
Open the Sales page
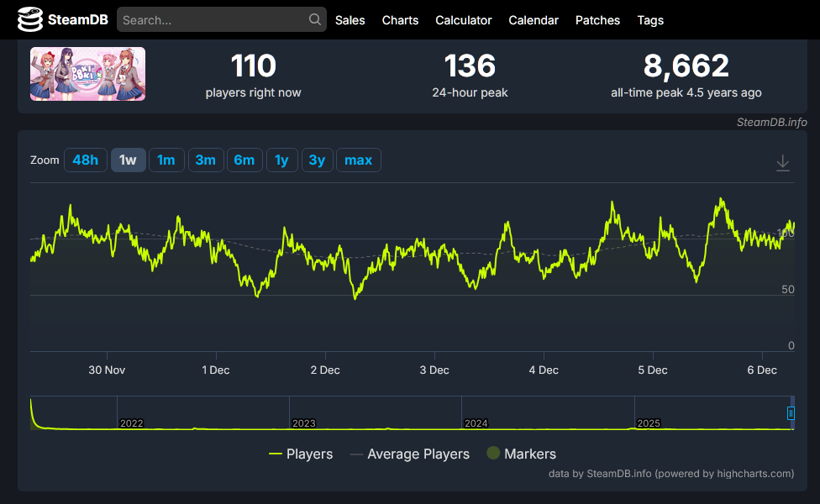click(350, 20)
